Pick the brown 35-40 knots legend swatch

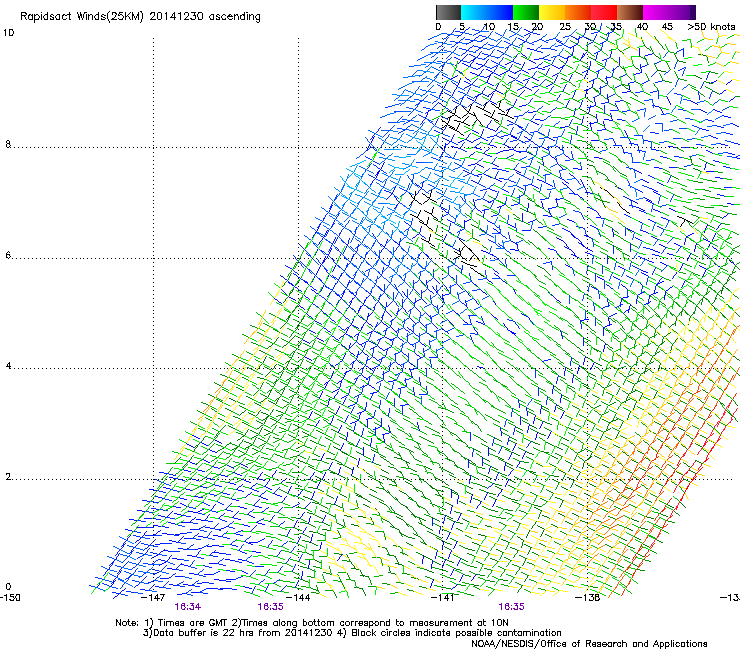coord(630,12)
